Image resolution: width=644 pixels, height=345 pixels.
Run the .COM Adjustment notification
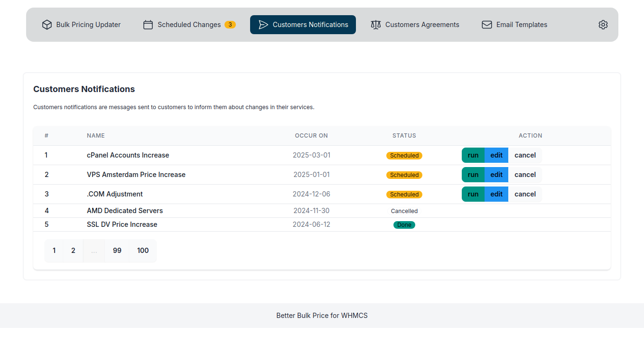tap(473, 194)
